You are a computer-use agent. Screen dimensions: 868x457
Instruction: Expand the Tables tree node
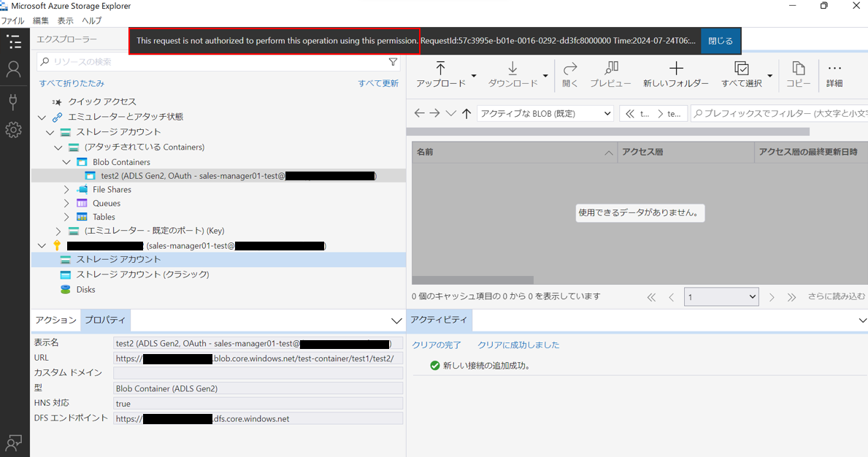tap(66, 217)
